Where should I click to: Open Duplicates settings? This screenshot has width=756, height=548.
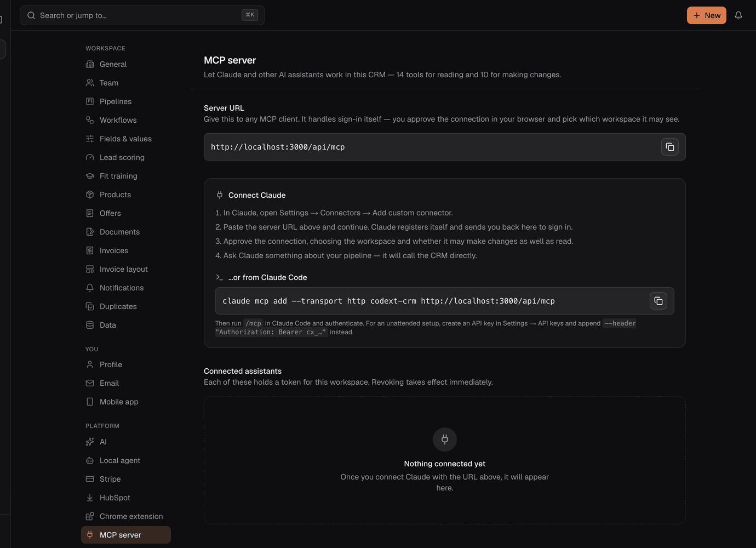(125, 306)
